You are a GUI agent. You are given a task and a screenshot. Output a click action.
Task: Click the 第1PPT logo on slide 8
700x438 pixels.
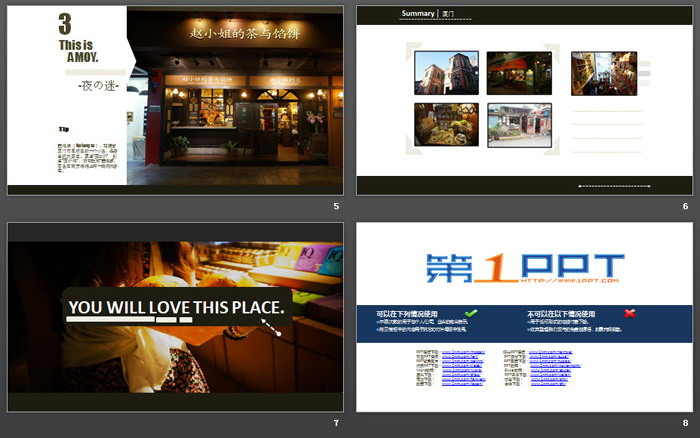[x=524, y=268]
